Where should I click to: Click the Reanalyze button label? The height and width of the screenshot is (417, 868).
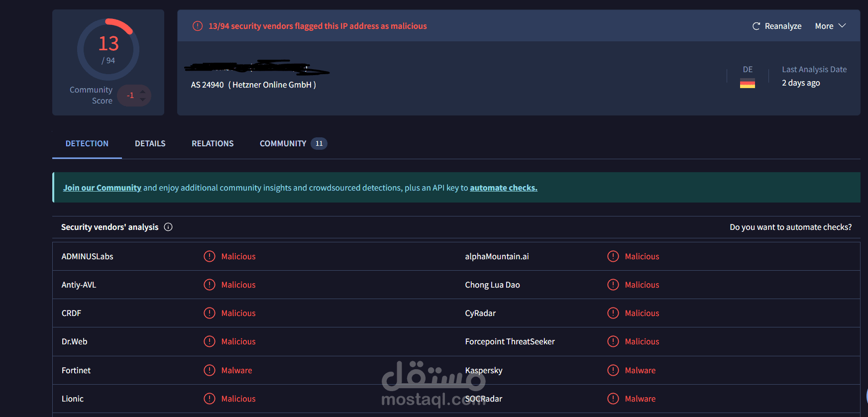tap(783, 26)
